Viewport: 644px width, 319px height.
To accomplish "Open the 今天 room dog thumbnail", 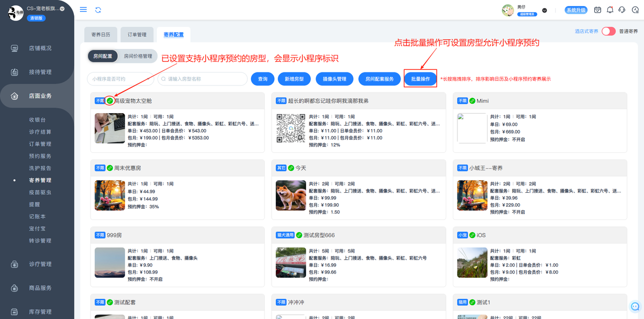I will [291, 196].
